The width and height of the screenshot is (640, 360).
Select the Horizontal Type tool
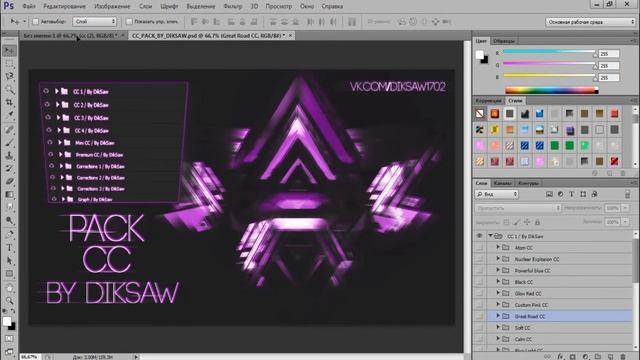[x=9, y=248]
